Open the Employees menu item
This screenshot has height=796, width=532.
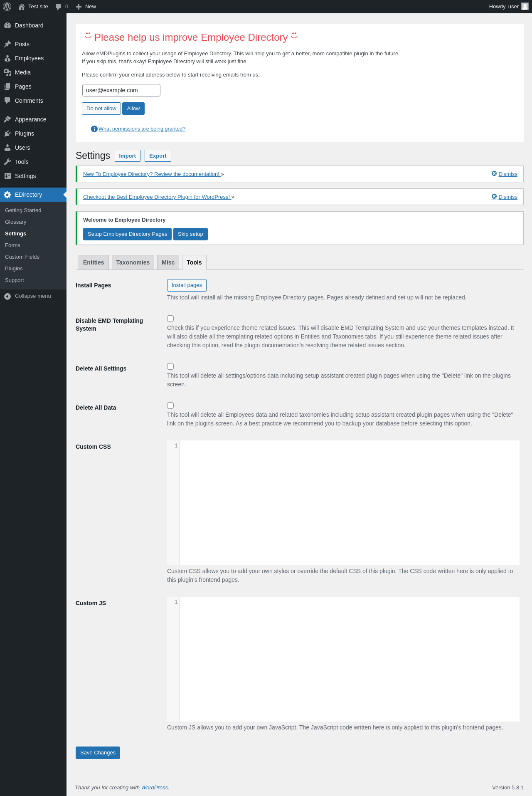[x=33, y=58]
